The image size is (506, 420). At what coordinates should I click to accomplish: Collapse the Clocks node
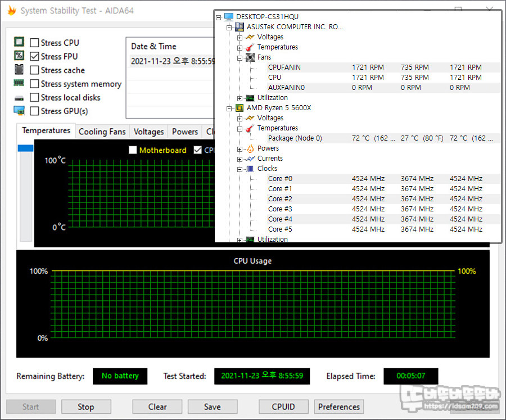[240, 169]
